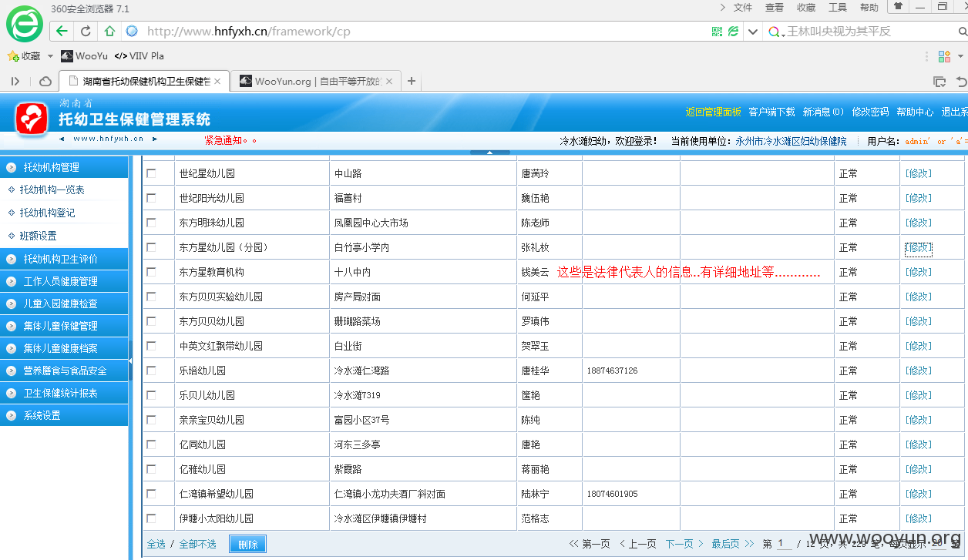The width and height of the screenshot is (968, 560).
Task: Click the site info icon before the URL
Action: click(x=132, y=31)
